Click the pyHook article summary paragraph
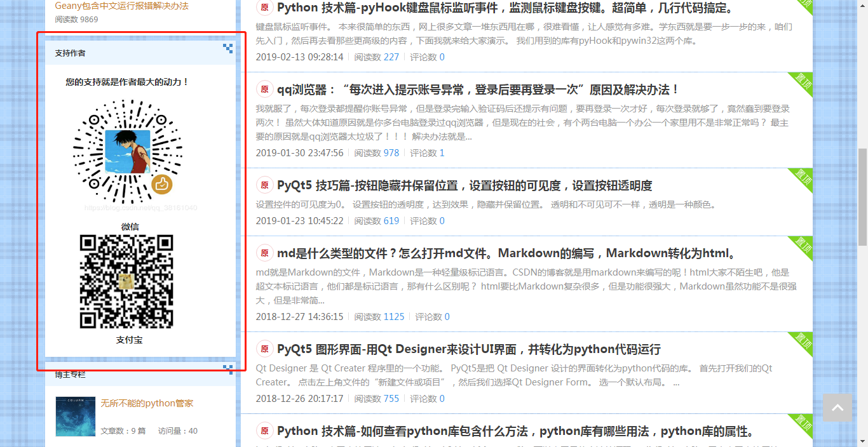Image resolution: width=868 pixels, height=447 pixels. pyautogui.click(x=524, y=34)
